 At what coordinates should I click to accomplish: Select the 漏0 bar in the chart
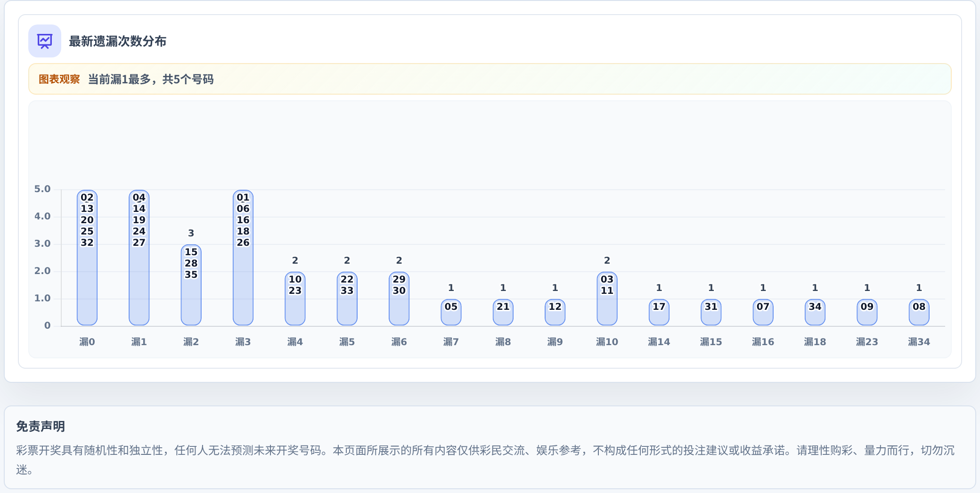click(87, 258)
